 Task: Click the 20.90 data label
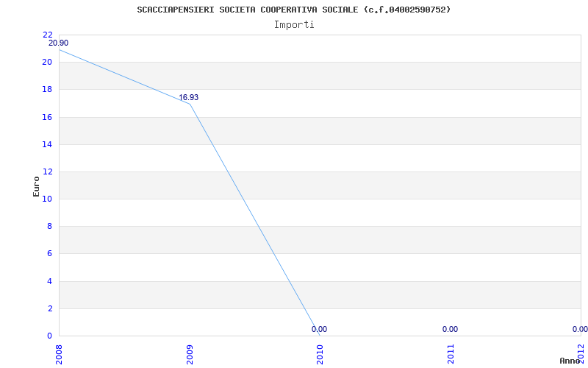coord(59,43)
